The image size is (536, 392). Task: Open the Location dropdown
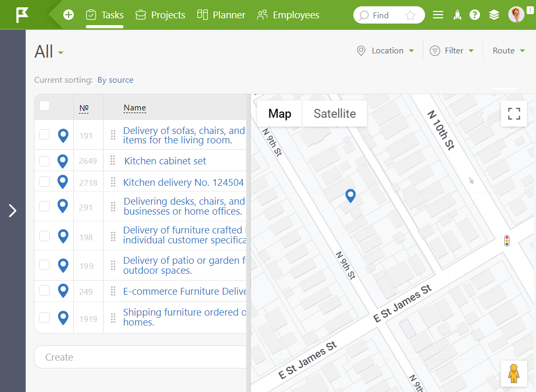point(385,51)
